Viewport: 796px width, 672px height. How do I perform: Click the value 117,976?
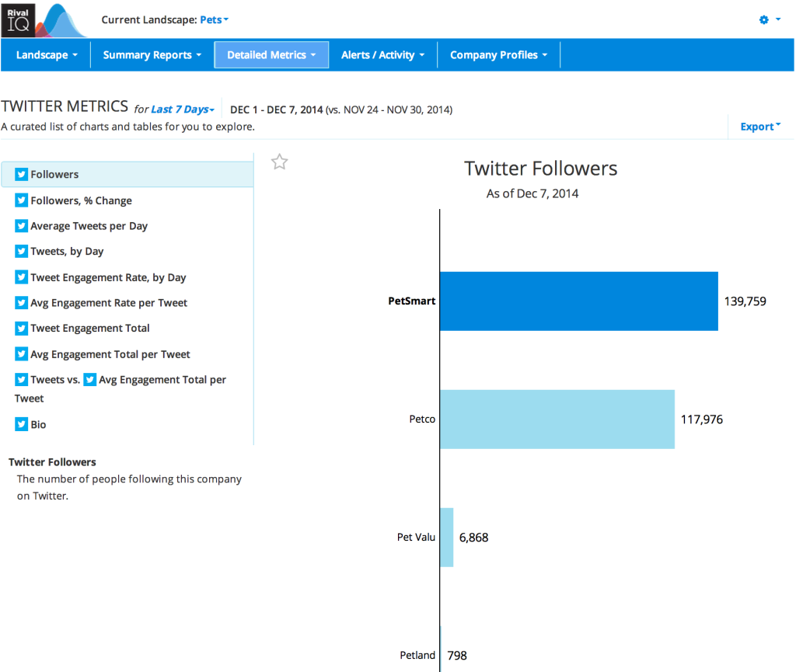click(702, 420)
